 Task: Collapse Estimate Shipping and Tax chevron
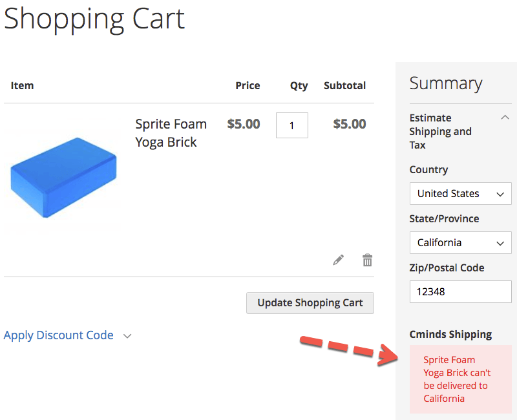(505, 118)
